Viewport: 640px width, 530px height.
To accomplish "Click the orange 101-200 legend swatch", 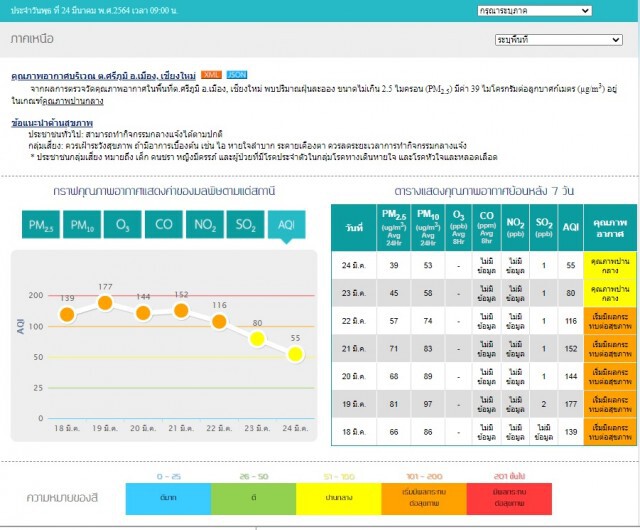I will (424, 499).
